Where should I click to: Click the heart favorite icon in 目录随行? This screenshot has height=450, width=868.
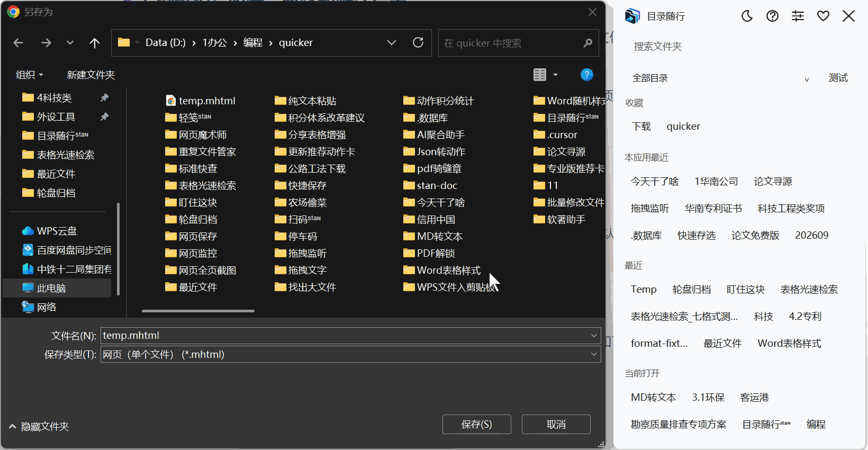[823, 16]
